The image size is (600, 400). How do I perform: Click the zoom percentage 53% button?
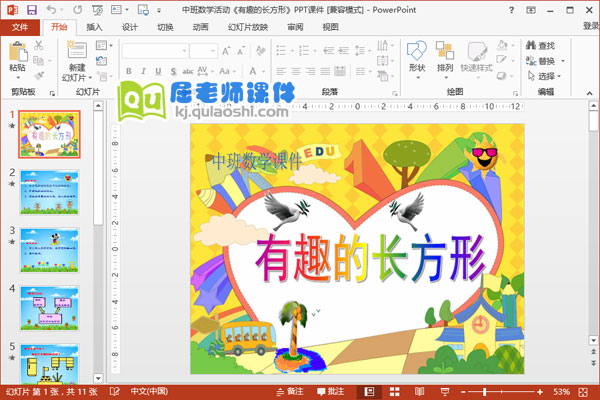coord(561,392)
